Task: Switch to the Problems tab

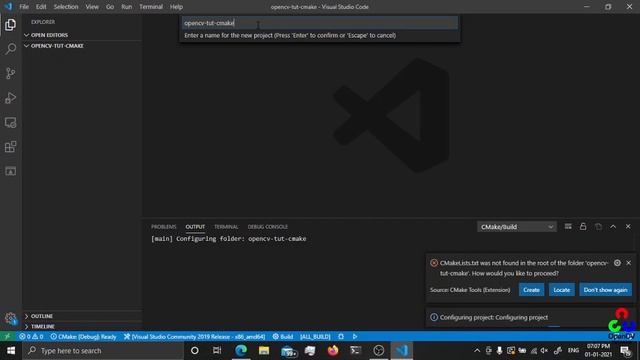Action: (x=164, y=227)
